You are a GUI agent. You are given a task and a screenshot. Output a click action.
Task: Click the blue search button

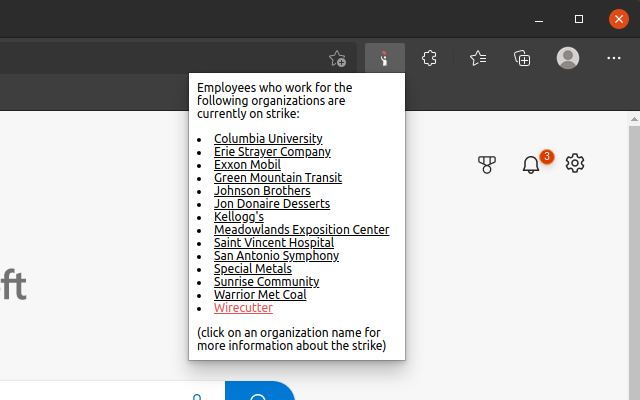(260, 391)
